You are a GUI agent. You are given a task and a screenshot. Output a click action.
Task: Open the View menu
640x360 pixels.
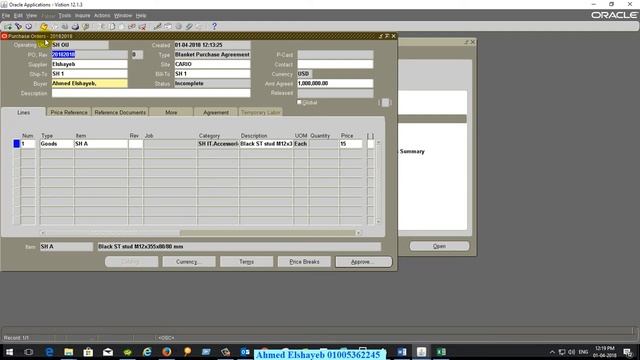(x=31, y=16)
